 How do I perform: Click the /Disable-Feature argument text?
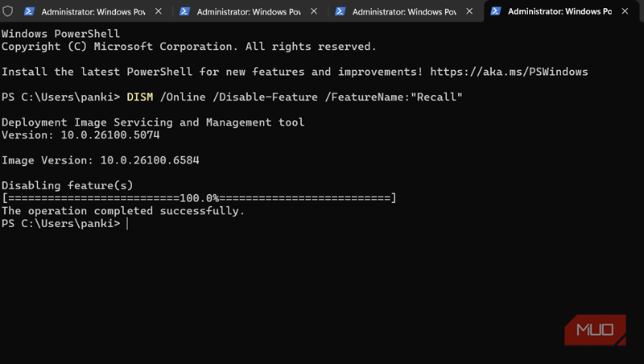coord(266,97)
